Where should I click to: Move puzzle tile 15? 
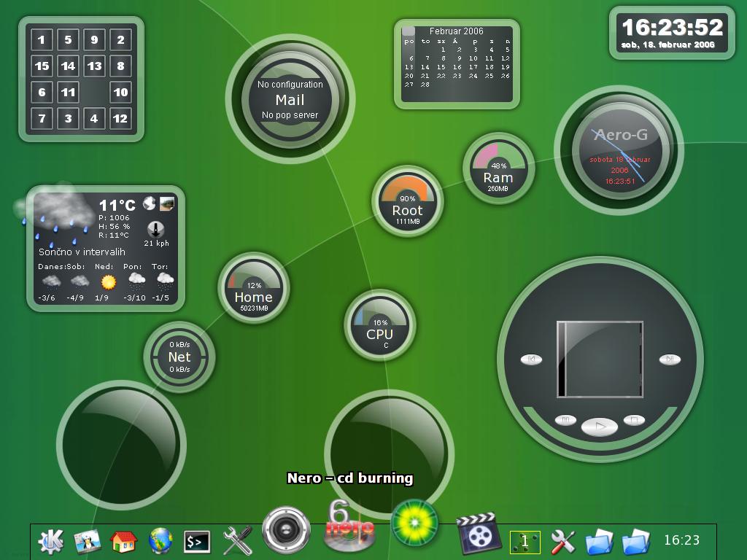(42, 66)
